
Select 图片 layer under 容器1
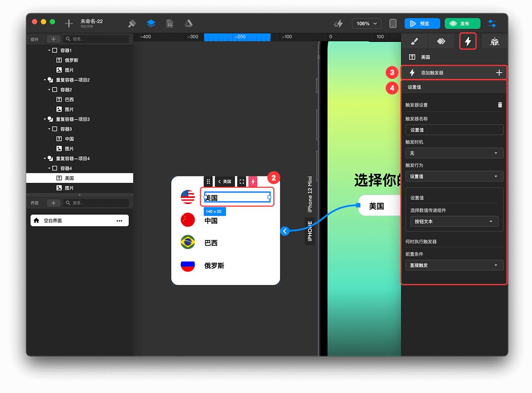69,70
